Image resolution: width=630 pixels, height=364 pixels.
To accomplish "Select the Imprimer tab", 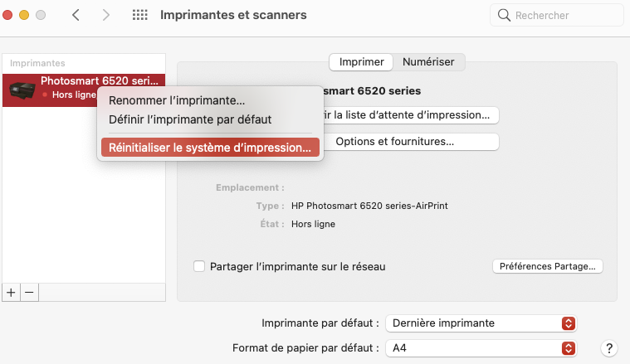I will coord(361,61).
